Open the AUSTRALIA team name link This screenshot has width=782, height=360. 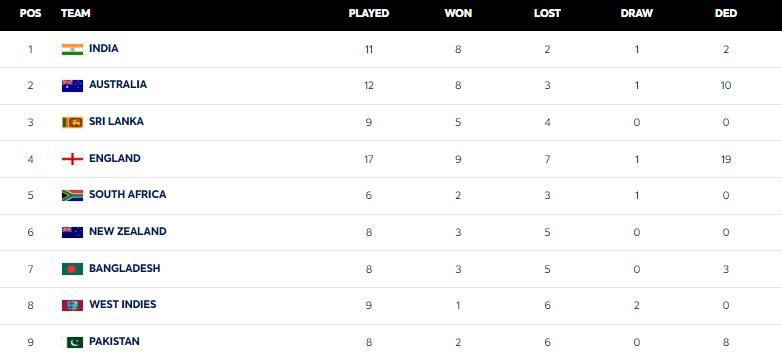(118, 84)
